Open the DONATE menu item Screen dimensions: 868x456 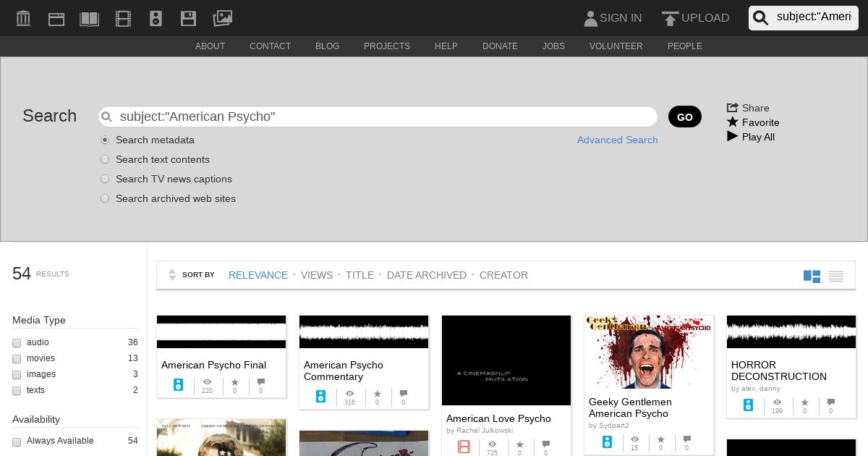click(500, 46)
